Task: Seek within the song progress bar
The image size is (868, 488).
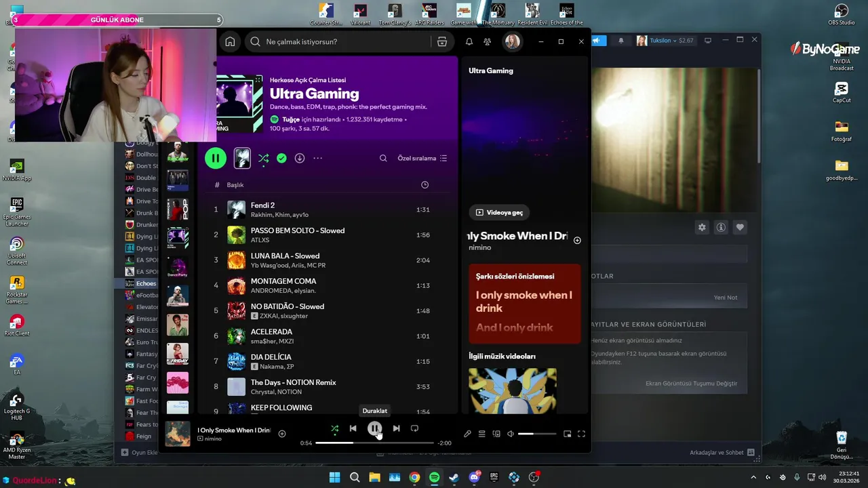Action: pyautogui.click(x=374, y=443)
